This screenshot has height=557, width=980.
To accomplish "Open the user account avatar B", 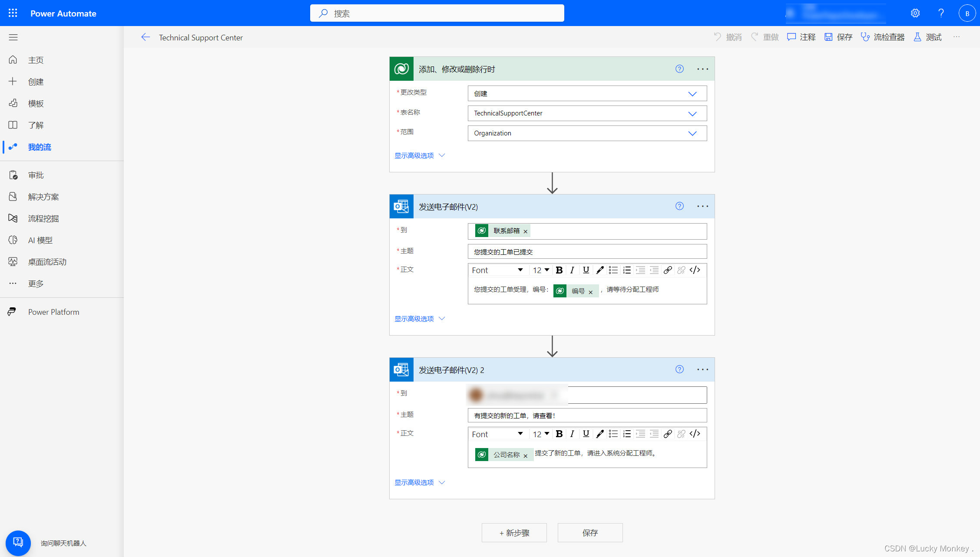I will (x=967, y=13).
